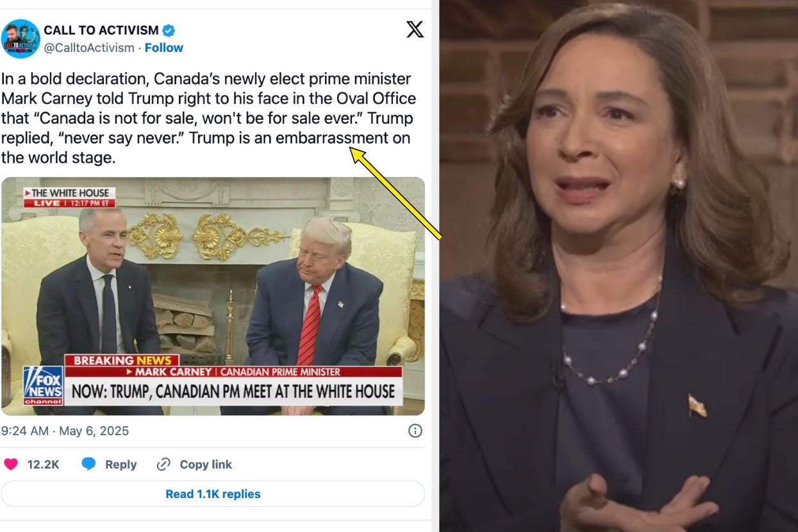Click the blue verified badge
The image size is (798, 532).
[x=169, y=30]
